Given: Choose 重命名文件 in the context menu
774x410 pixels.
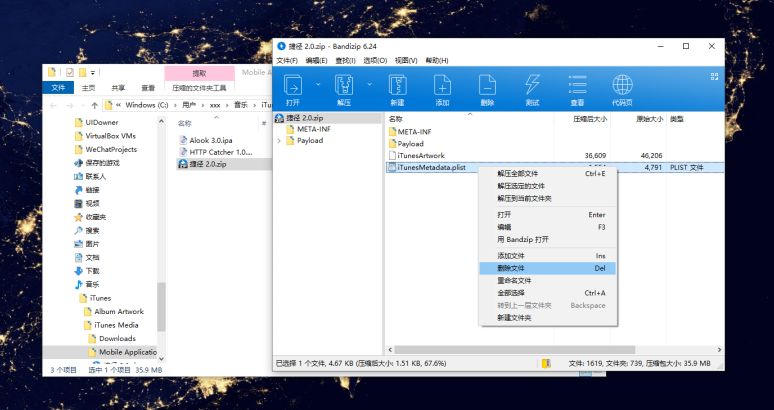Looking at the screenshot, I should pyautogui.click(x=547, y=280).
